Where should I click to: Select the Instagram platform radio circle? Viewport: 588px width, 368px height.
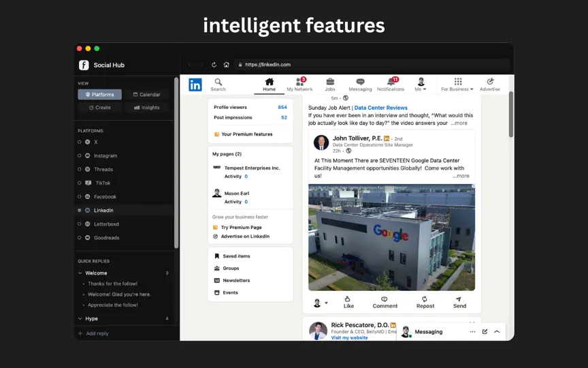(x=79, y=155)
